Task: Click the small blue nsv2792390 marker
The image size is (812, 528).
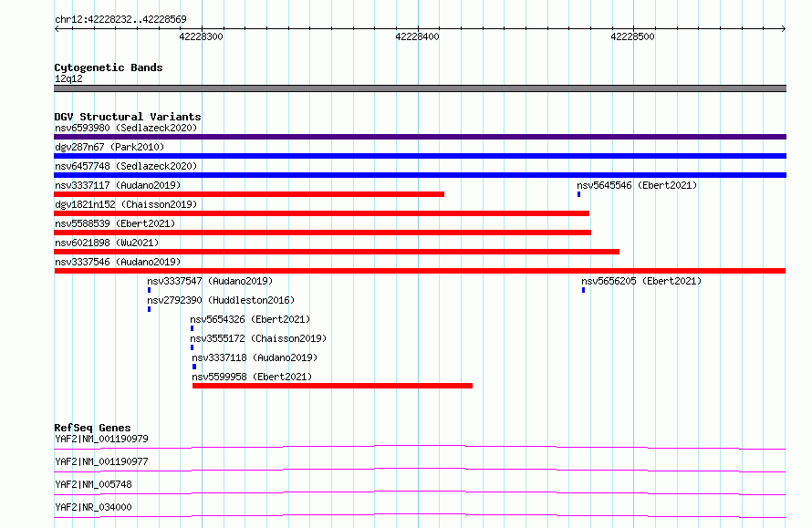Action: click(149, 309)
